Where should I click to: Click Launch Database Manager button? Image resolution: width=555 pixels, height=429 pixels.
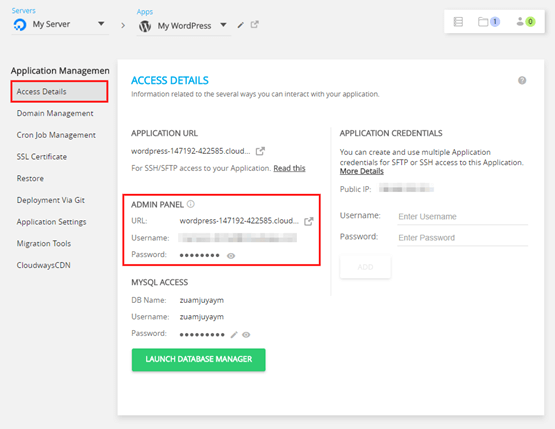(x=199, y=360)
